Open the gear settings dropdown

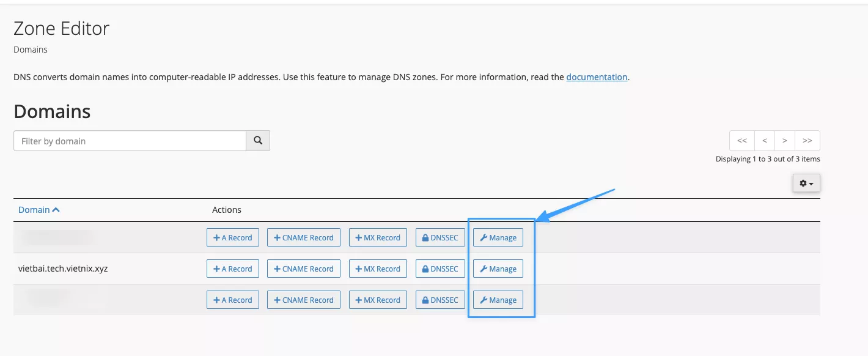coord(806,183)
